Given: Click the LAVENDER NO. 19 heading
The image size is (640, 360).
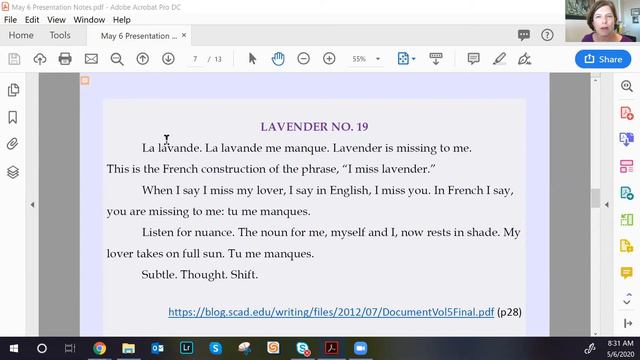Looking at the screenshot, I should (x=314, y=127).
